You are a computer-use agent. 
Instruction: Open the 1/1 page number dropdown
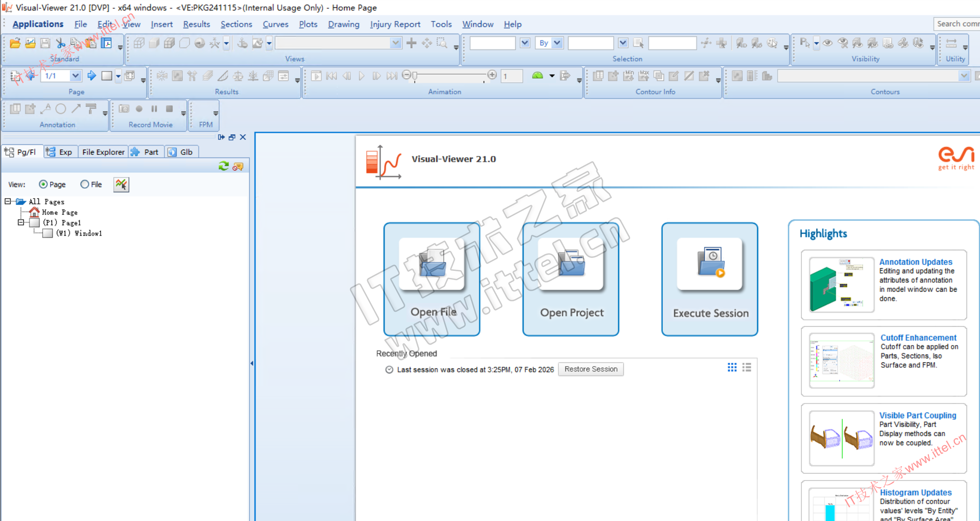(75, 76)
